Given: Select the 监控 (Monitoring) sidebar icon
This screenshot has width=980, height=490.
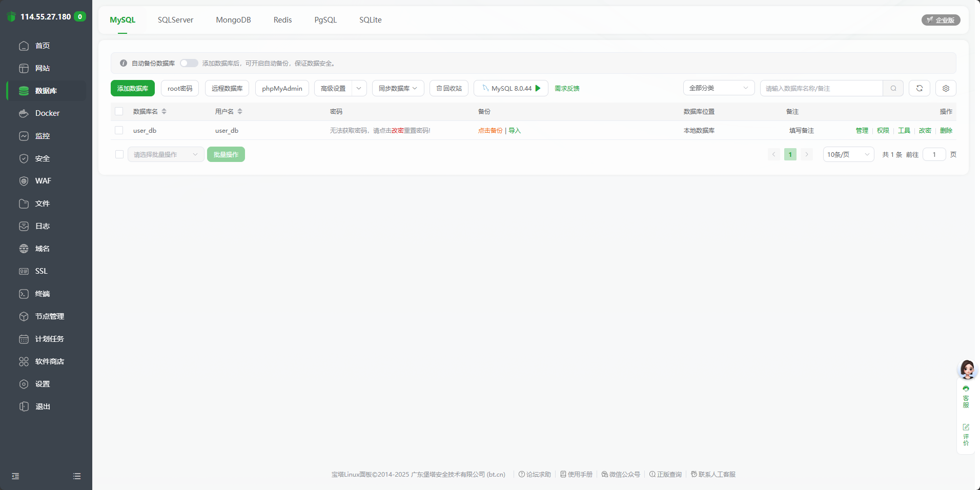Looking at the screenshot, I should click(x=43, y=135).
